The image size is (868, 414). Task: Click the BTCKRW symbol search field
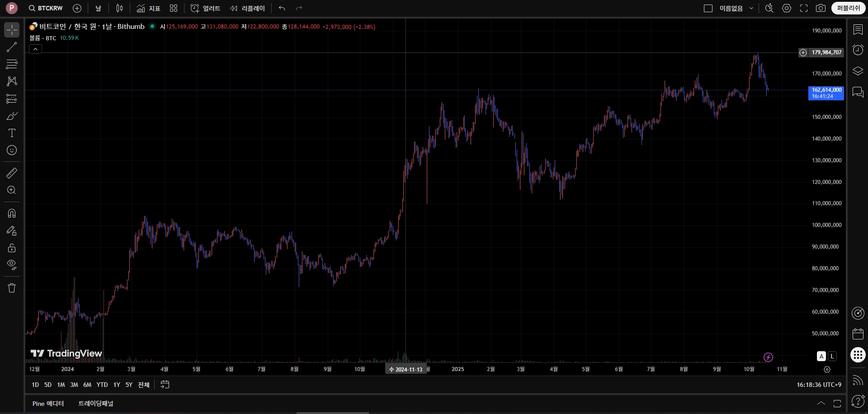coord(46,8)
